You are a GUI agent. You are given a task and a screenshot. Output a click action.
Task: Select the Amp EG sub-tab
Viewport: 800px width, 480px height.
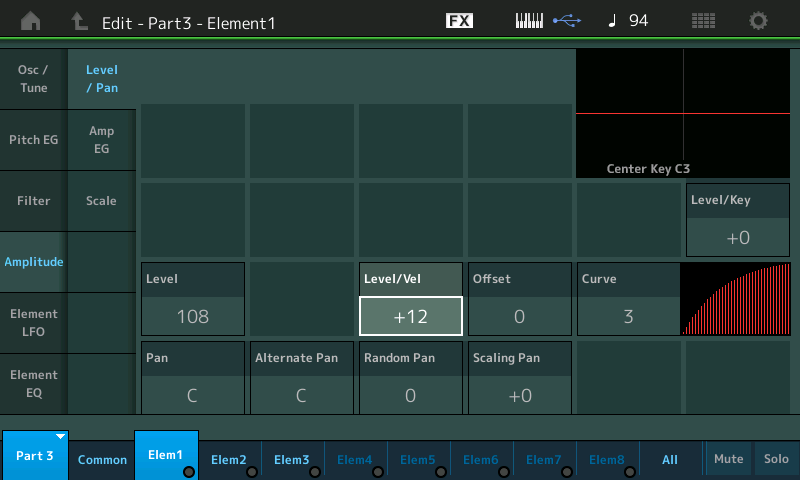tap(101, 140)
